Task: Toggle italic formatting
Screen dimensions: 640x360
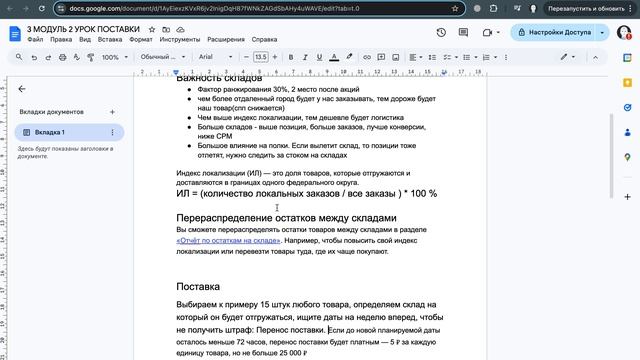Action: pos(305,58)
